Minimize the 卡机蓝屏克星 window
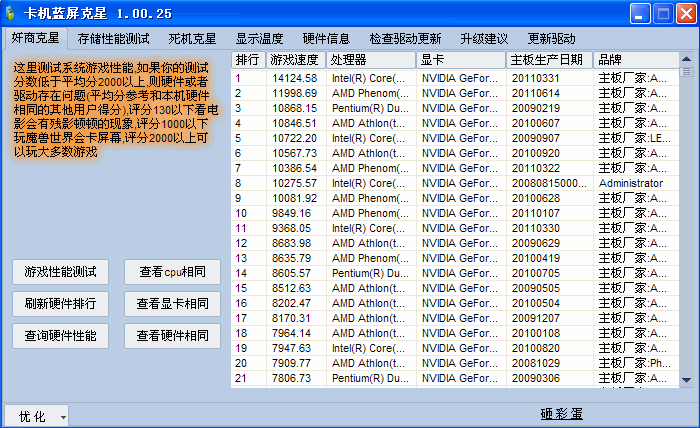The width and height of the screenshot is (700, 428). [640, 13]
